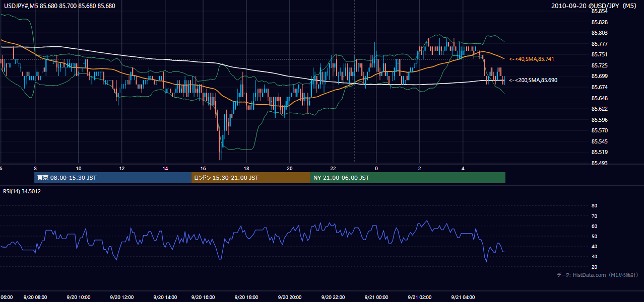The height and width of the screenshot is (302, 644).
Task: Click hour mark 12 under the price chart
Action: [122, 168]
